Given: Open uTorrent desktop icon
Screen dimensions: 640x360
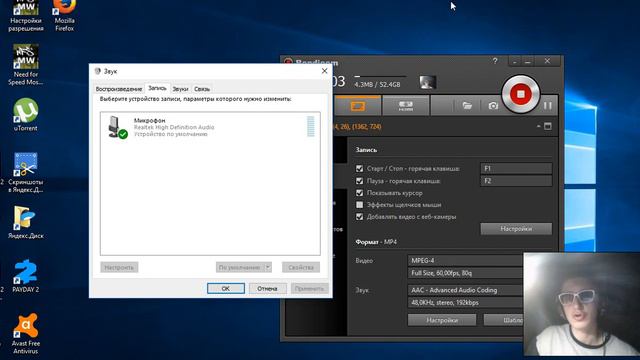Looking at the screenshot, I should tap(25, 115).
